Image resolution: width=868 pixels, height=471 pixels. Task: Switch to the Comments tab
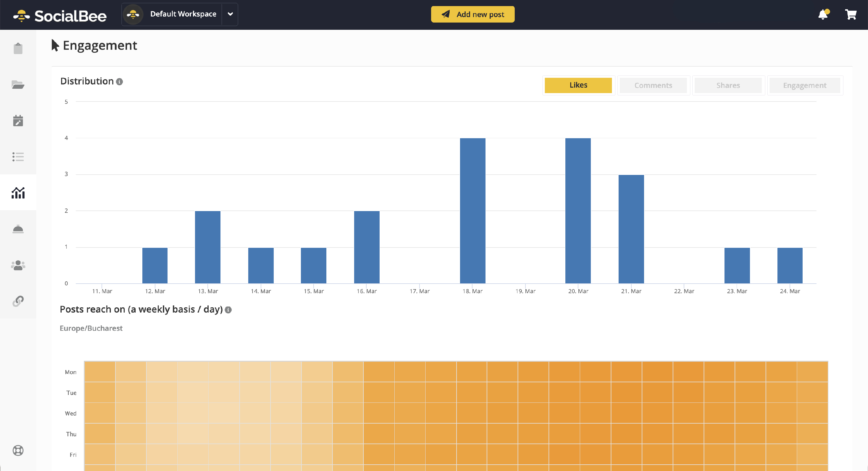pyautogui.click(x=653, y=85)
